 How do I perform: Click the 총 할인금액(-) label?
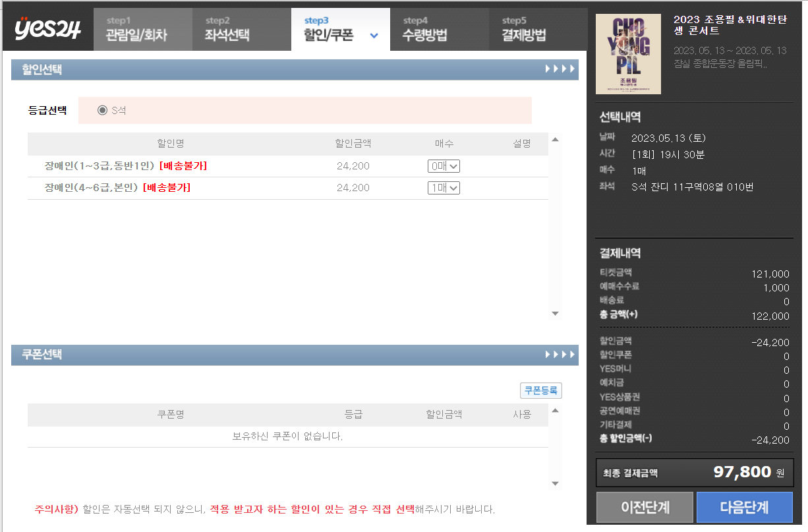pos(625,439)
